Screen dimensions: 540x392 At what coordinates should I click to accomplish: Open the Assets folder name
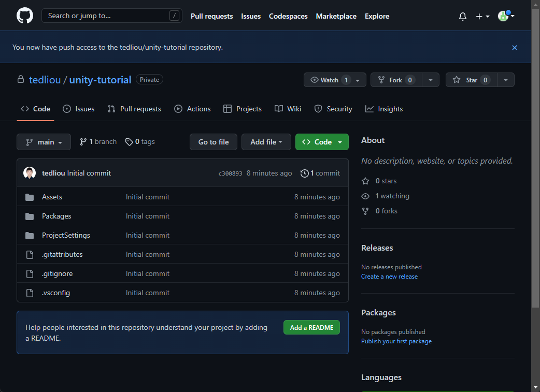pos(52,197)
